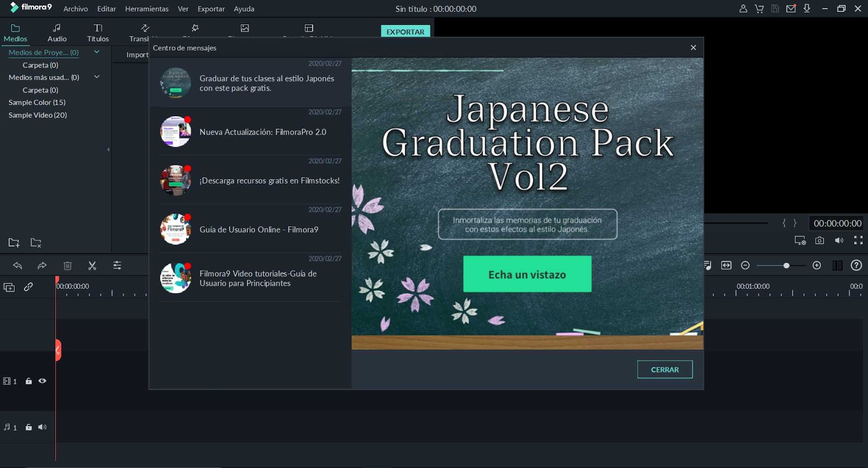Open the Ayuda menu
The image size is (868, 468).
pos(244,9)
